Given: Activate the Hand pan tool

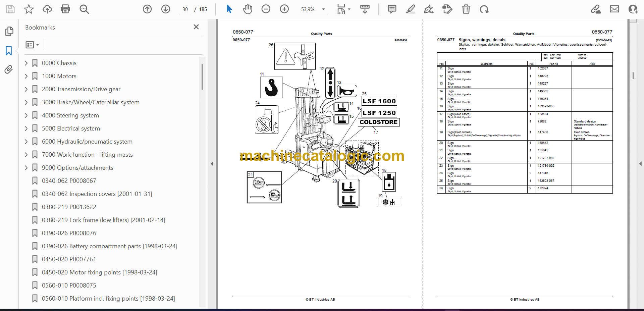Looking at the screenshot, I should (248, 9).
